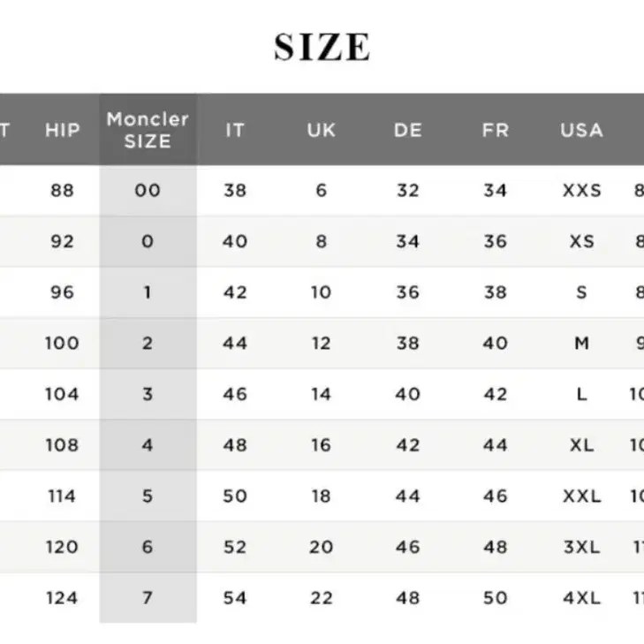Click the M cell in USA column
644x644 pixels.
point(581,344)
